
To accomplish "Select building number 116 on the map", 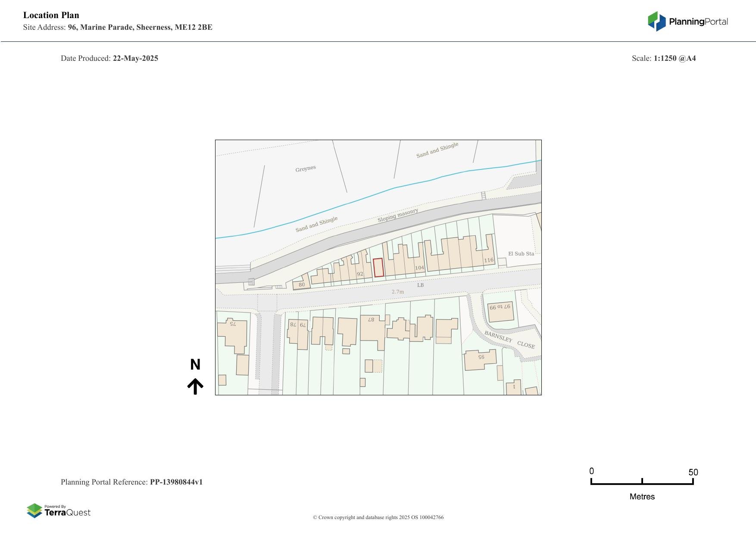I will tap(488, 260).
